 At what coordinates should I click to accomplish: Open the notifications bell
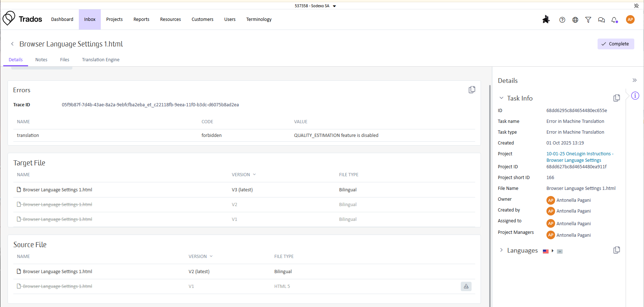(x=614, y=20)
